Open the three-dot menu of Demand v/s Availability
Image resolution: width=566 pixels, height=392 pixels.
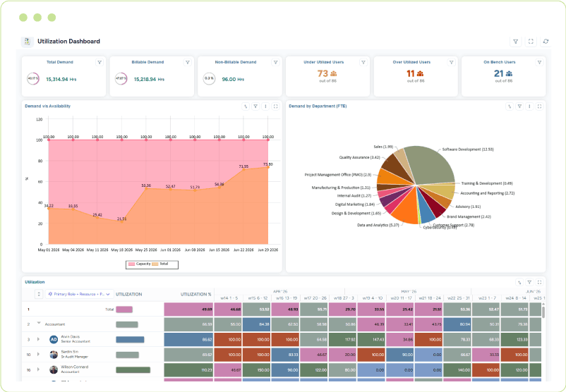[265, 106]
